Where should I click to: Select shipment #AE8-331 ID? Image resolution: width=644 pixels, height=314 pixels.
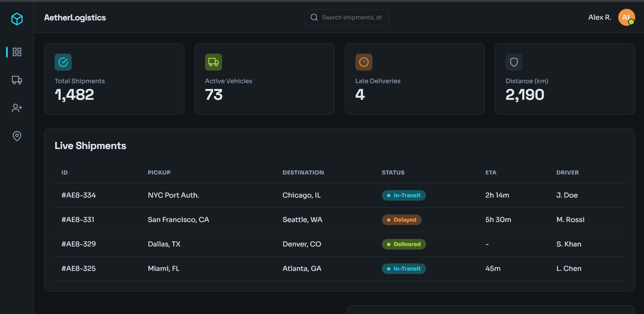click(78, 220)
